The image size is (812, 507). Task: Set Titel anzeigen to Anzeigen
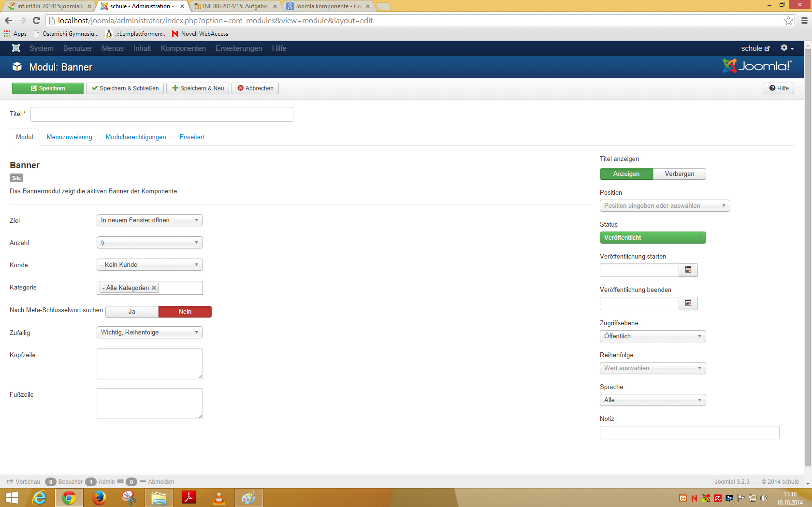[626, 174]
